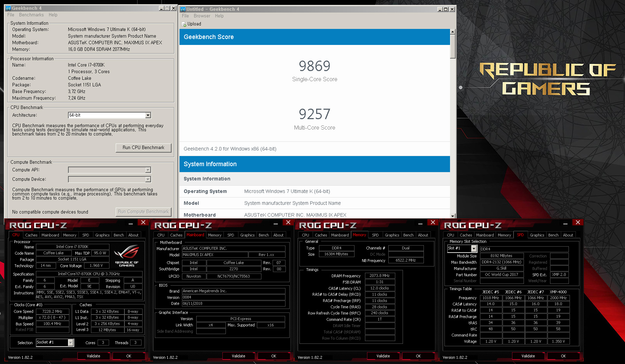Open Graphics tab in first CPU-Z window
The image size is (625, 364).
(102, 235)
